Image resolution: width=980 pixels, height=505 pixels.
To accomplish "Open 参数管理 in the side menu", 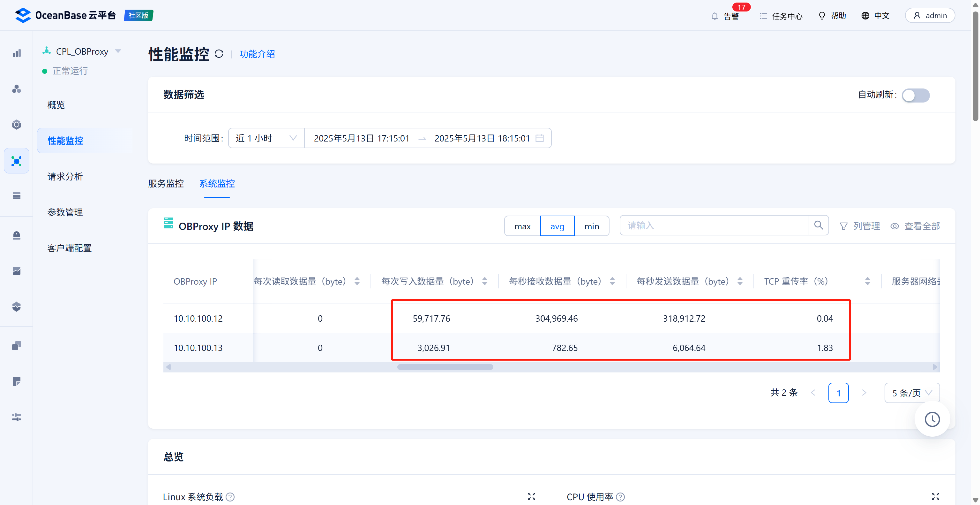I will (65, 212).
